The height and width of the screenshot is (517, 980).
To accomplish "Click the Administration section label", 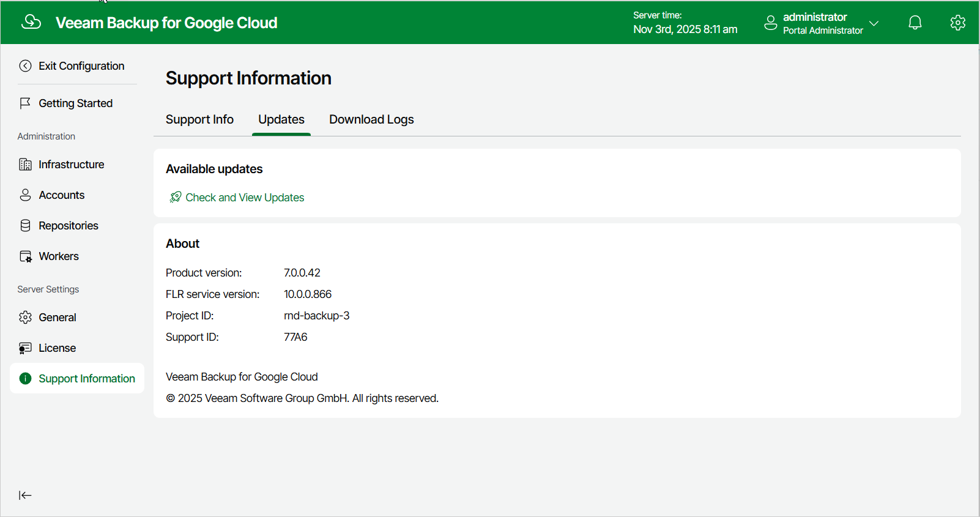I will (x=46, y=136).
